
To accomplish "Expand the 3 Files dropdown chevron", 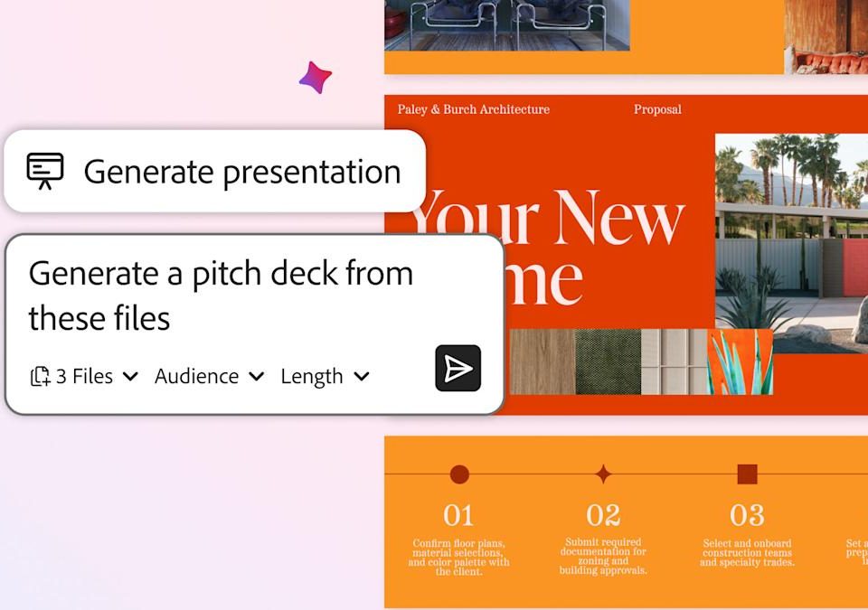I will [130, 377].
